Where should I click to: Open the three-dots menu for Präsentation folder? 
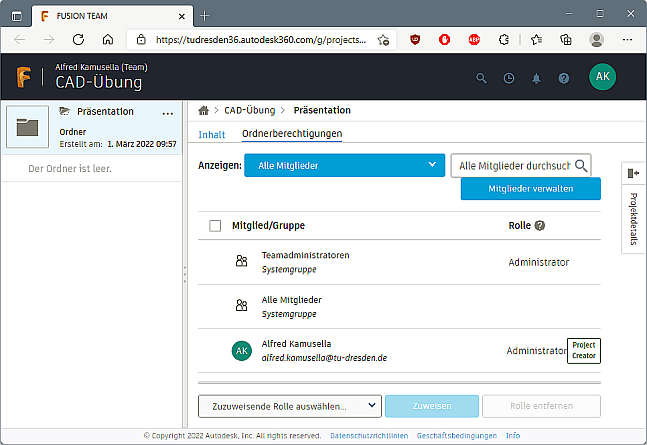pyautogui.click(x=168, y=113)
